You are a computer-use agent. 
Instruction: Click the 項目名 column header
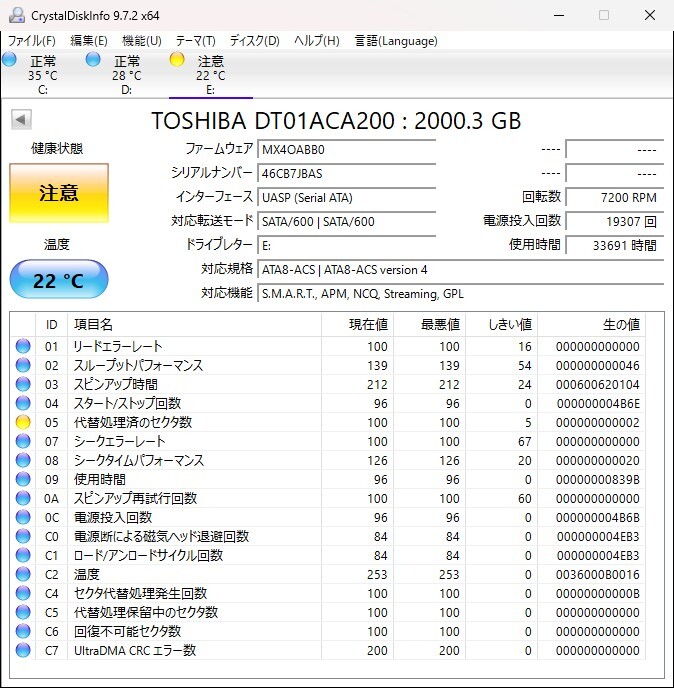click(x=194, y=325)
